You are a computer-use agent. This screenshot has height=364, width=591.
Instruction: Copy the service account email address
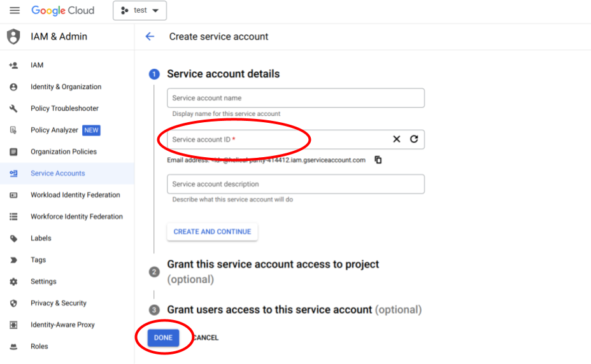coord(378,160)
